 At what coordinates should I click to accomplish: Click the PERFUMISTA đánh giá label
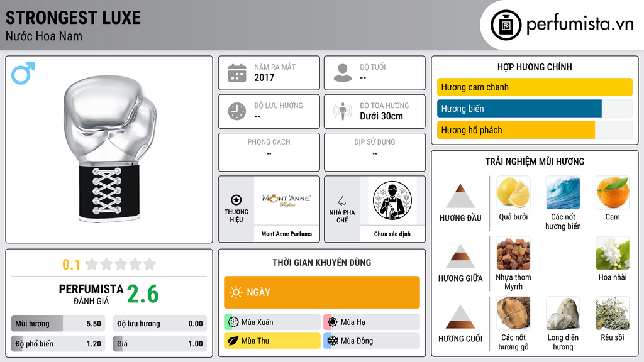point(91,294)
